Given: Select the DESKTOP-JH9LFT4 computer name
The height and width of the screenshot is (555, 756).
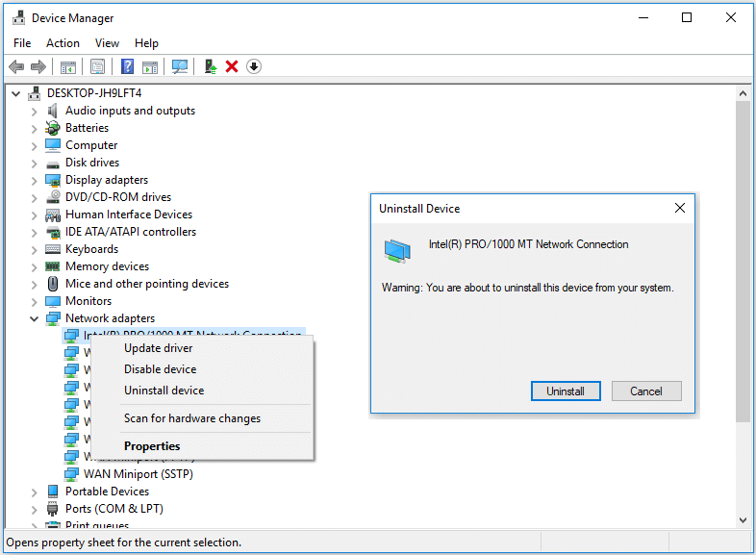Looking at the screenshot, I should (x=94, y=93).
